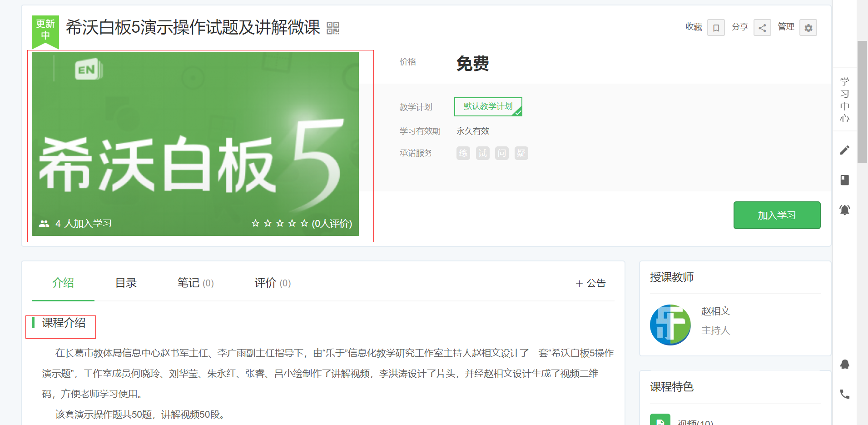Screen dimensions: 868x425
Task: Click the phone contact icon in sidebar
Action: tap(844, 394)
